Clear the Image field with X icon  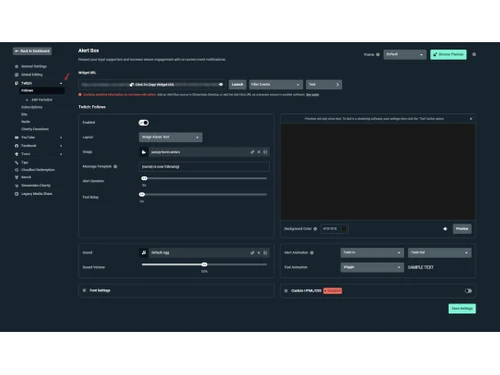(259, 152)
